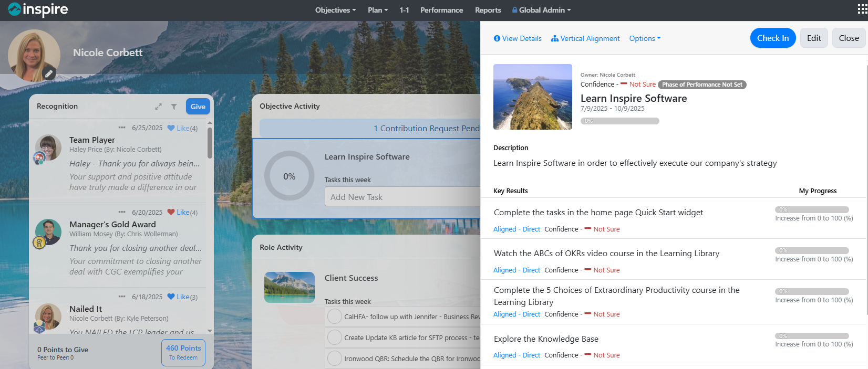The width and height of the screenshot is (868, 369).
Task: Click the Inspire logo
Action: coord(38,9)
